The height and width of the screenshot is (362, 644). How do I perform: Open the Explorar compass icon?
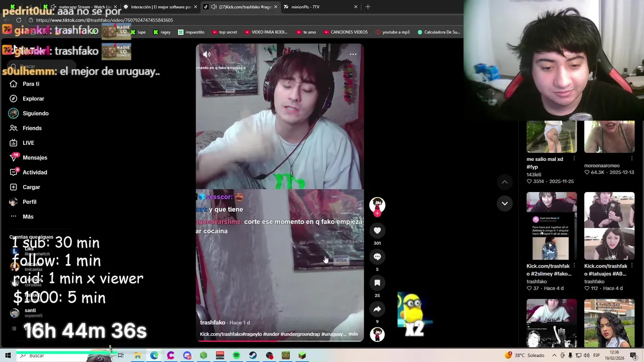[14, 99]
